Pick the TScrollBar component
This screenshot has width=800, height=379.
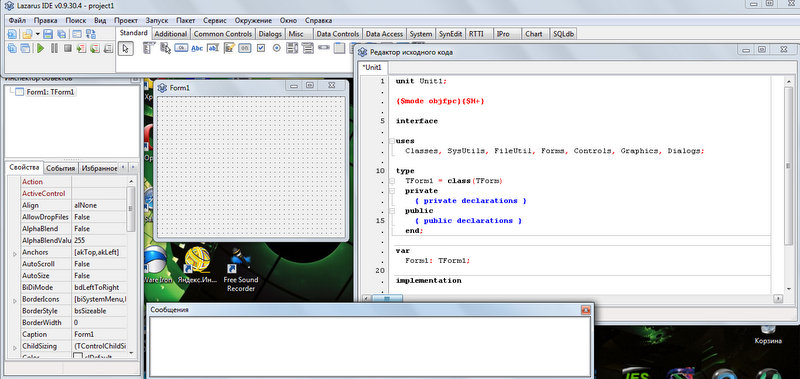coord(323,48)
